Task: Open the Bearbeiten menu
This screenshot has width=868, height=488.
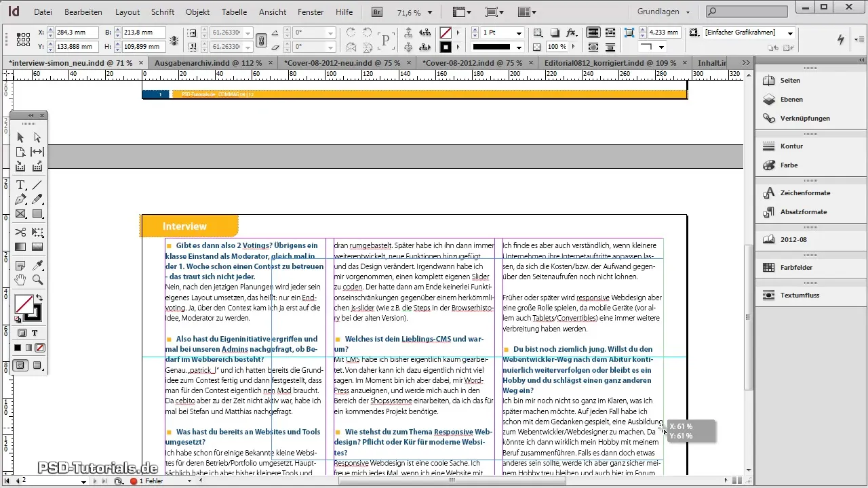Action: pyautogui.click(x=83, y=12)
